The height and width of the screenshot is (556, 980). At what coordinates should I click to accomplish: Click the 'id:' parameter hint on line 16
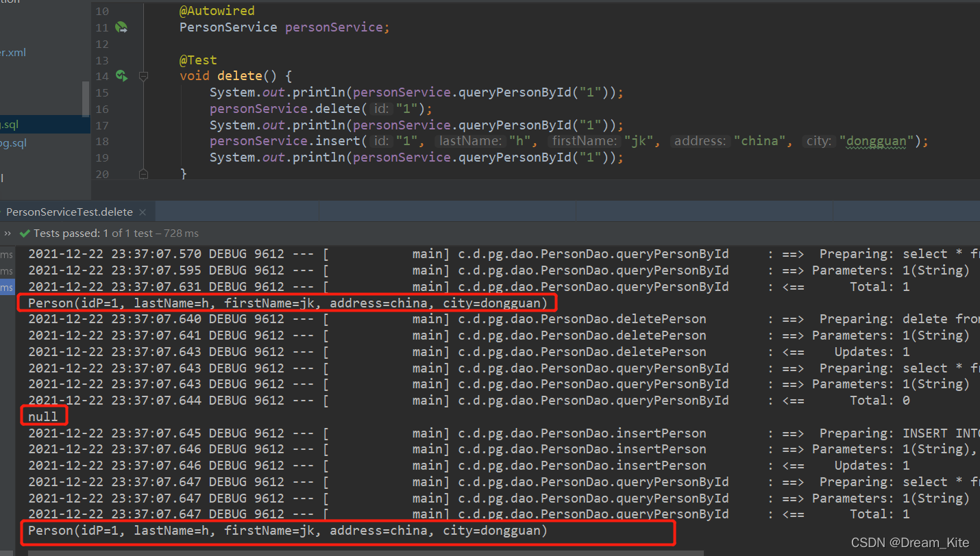coord(382,109)
